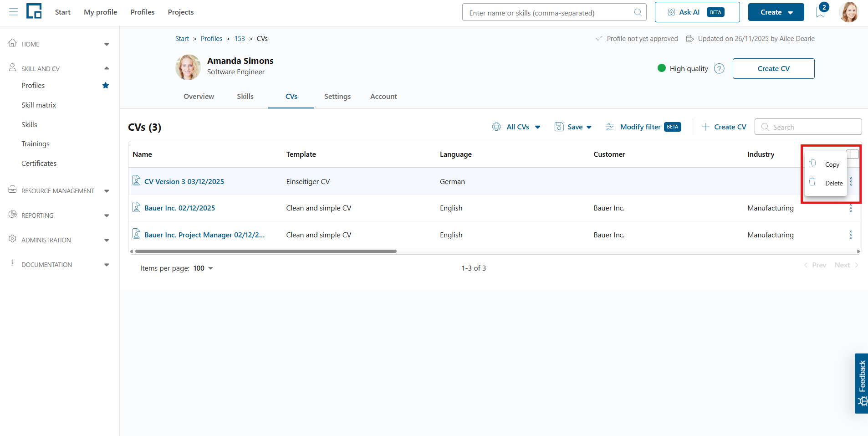Viewport: 868px width, 436px height.
Task: Switch to the Skills tab
Action: (x=245, y=97)
